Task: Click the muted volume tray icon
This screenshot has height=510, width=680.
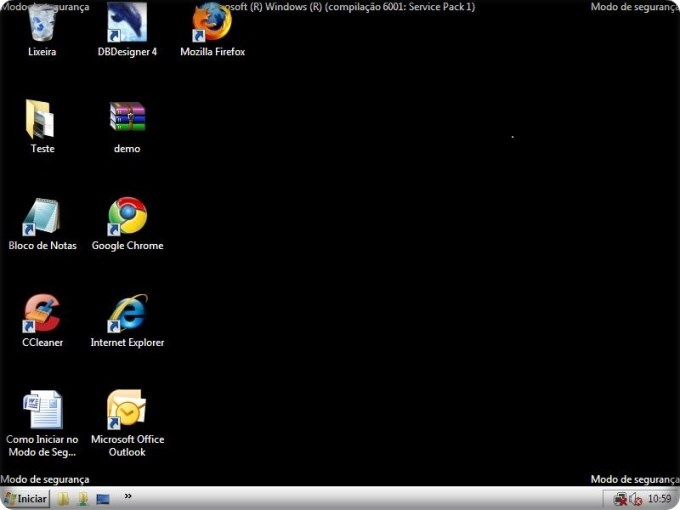Action: 636,499
